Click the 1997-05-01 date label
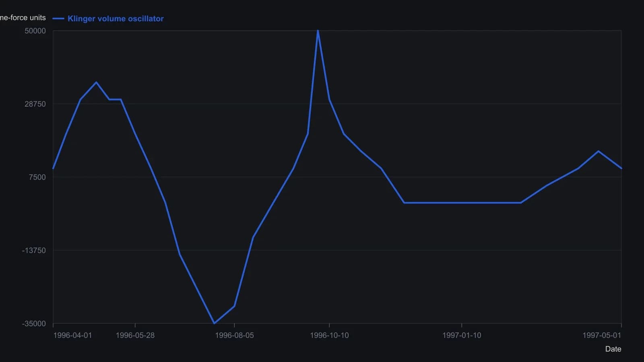 tap(602, 335)
